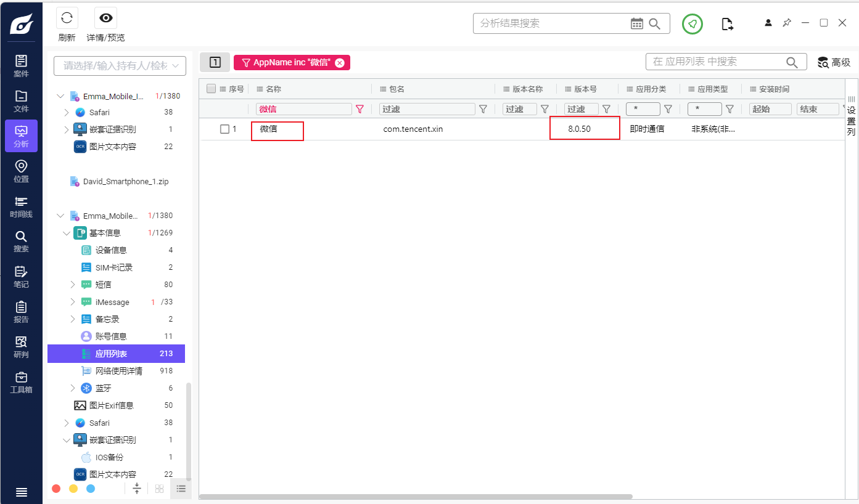Check the checkbox for row 1

pyautogui.click(x=224, y=129)
